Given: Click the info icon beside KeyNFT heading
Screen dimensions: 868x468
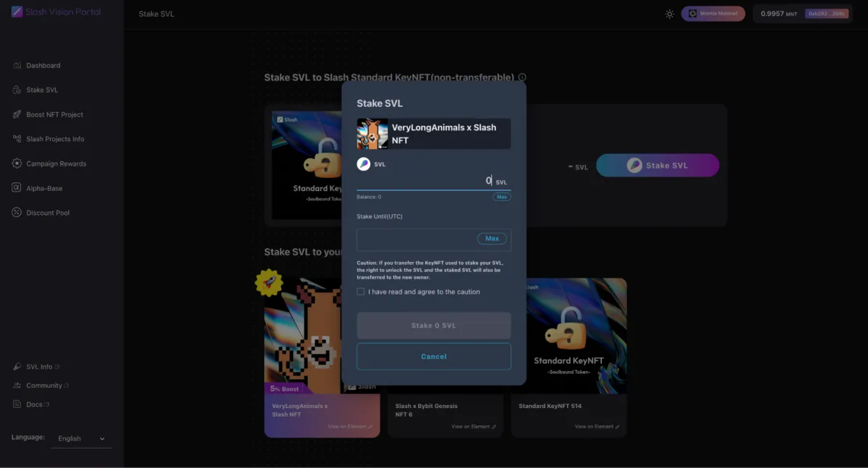Looking at the screenshot, I should 522,77.
